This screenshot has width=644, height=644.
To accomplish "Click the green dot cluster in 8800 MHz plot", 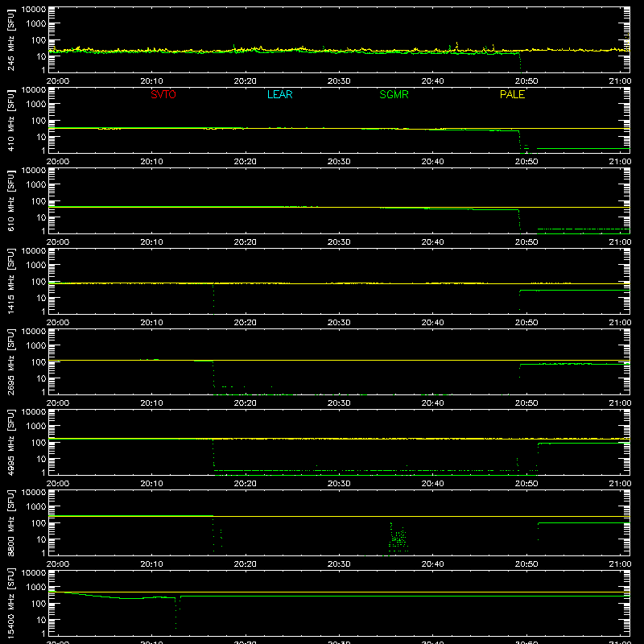I will [x=398, y=538].
